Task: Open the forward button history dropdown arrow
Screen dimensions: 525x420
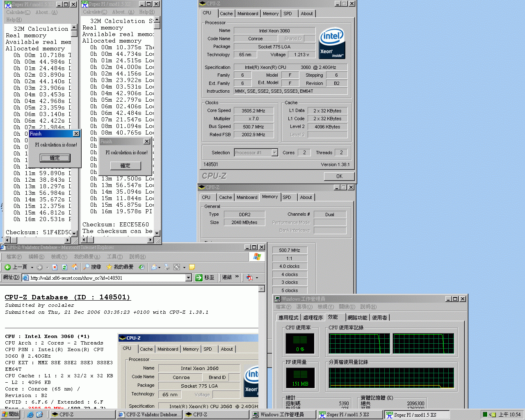Action: (47, 267)
